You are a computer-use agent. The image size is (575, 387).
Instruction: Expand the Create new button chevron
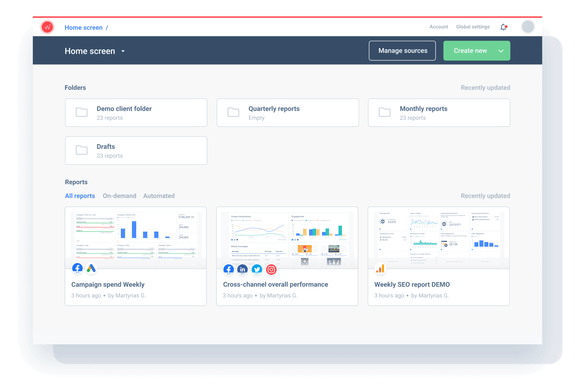501,51
